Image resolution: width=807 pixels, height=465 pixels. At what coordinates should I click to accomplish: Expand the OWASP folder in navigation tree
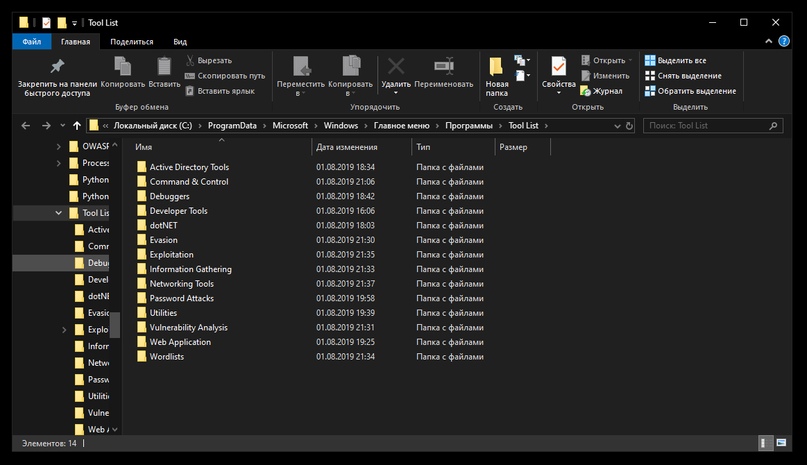60,146
